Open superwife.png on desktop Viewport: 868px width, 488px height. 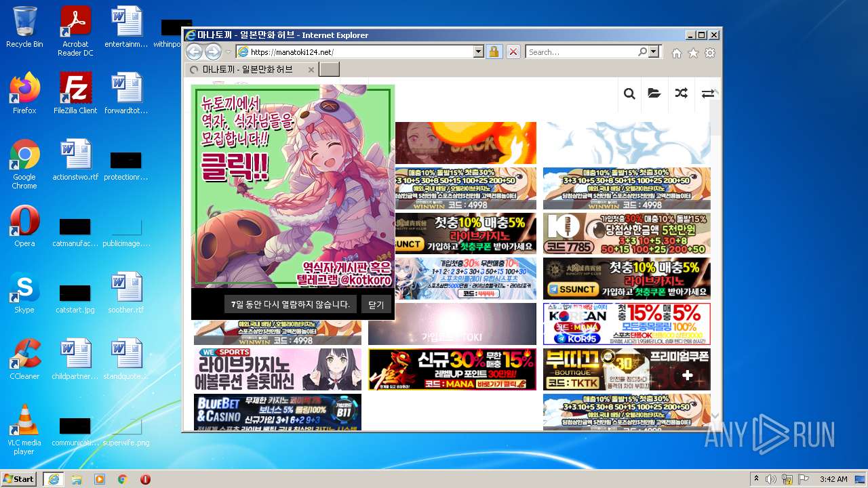[x=126, y=430]
